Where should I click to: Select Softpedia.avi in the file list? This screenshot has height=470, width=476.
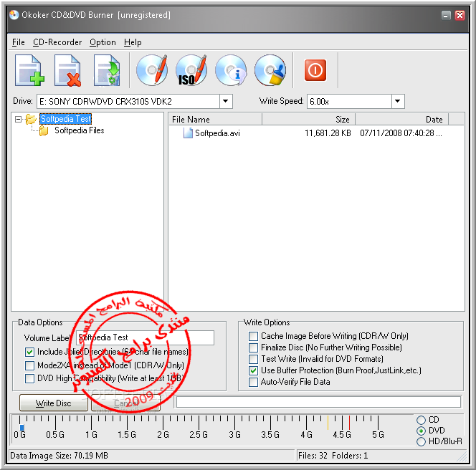[217, 133]
